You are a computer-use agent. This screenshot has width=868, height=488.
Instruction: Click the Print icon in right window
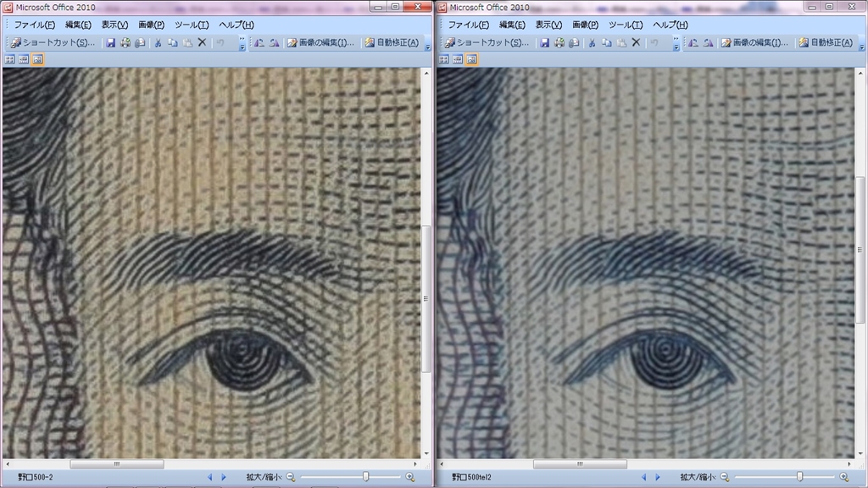[559, 42]
